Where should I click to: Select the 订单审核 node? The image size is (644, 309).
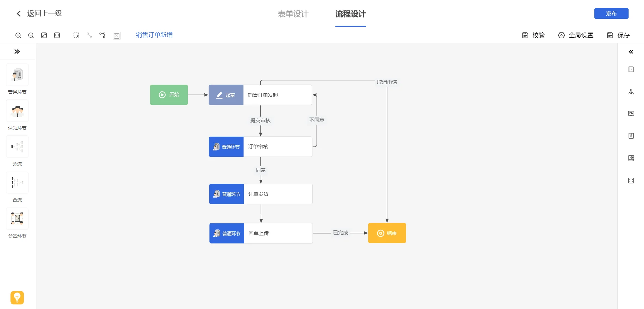261,147
